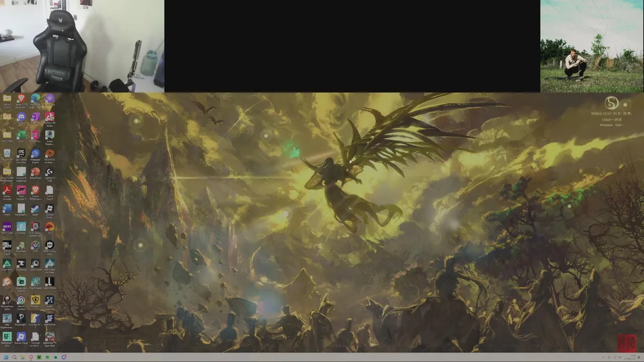Launch Epic Games Launcher shortcut

click(21, 157)
